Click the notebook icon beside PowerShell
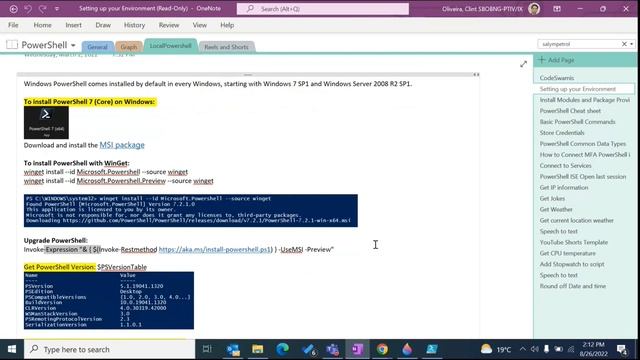The height and width of the screenshot is (360, 640). click(x=12, y=44)
